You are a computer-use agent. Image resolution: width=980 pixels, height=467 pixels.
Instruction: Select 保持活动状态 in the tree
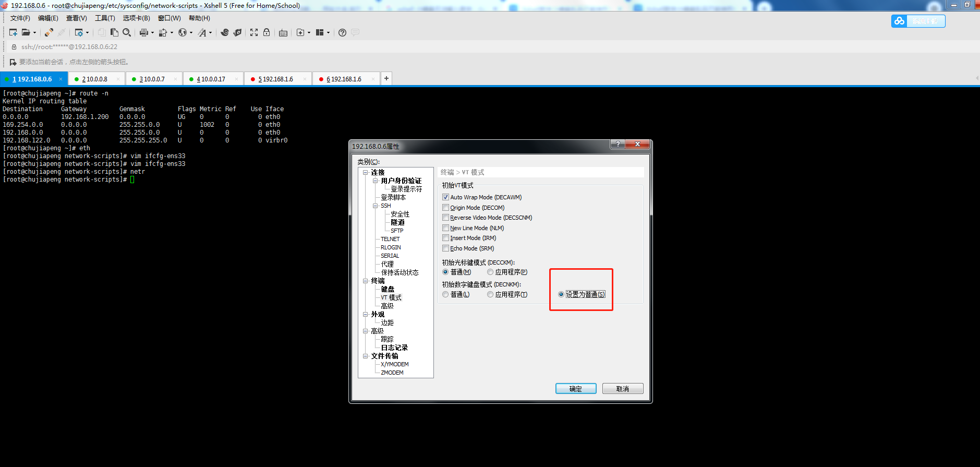point(400,272)
